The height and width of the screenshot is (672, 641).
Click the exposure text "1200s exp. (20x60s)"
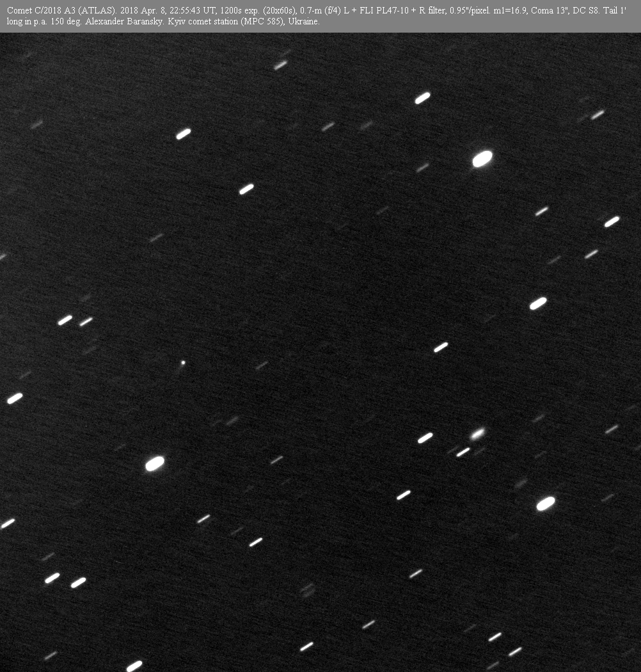[x=258, y=11]
